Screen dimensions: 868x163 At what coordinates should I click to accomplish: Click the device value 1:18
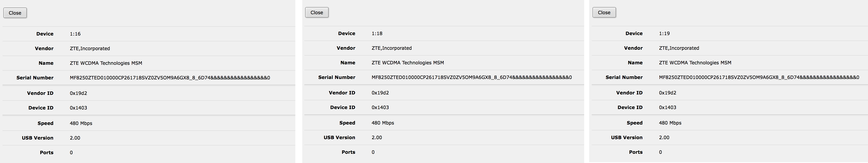pyautogui.click(x=377, y=34)
